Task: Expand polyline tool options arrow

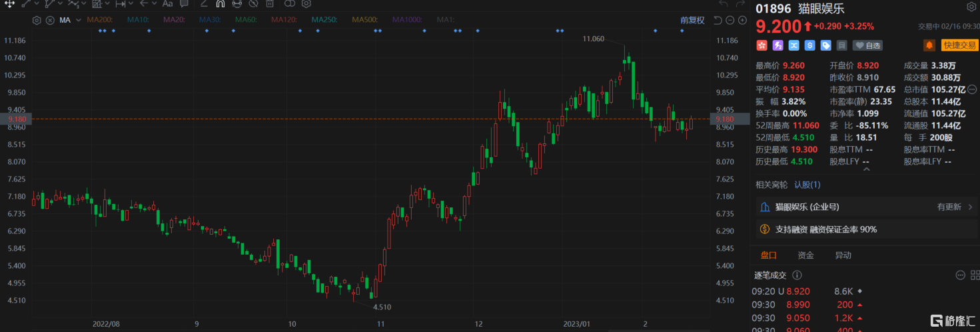Action: pos(60,3)
